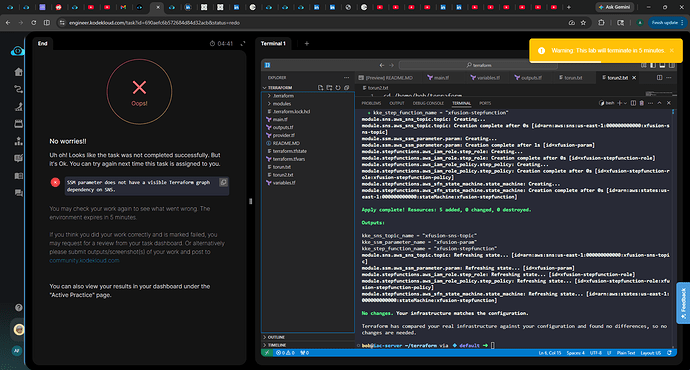The width and height of the screenshot is (690, 370).
Task: Click the notifications bell in status bar
Action: click(x=669, y=353)
